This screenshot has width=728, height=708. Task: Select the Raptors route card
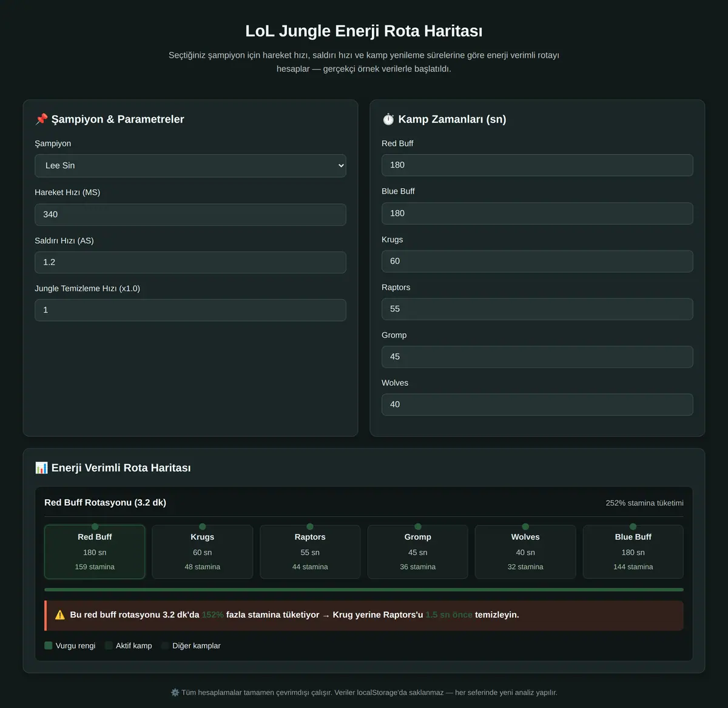(310, 551)
